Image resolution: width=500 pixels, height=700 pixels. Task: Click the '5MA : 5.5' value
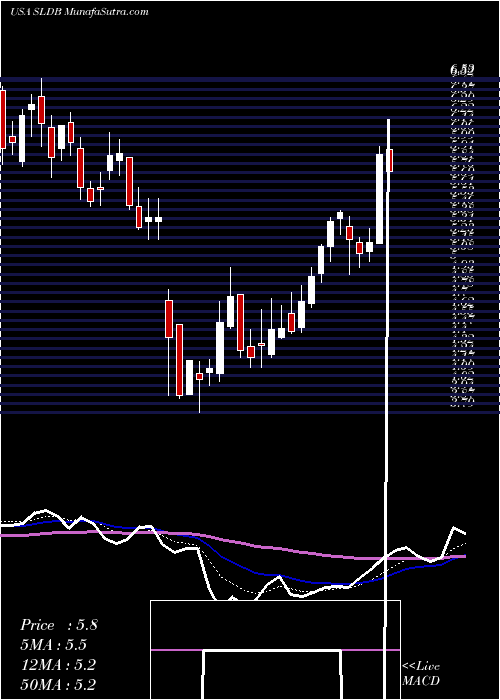[x=53, y=645]
